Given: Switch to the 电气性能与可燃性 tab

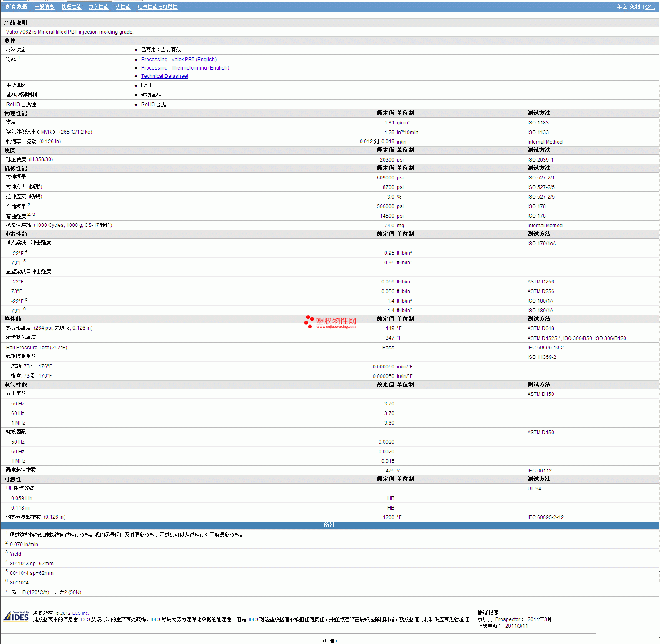Looking at the screenshot, I should point(158,7).
